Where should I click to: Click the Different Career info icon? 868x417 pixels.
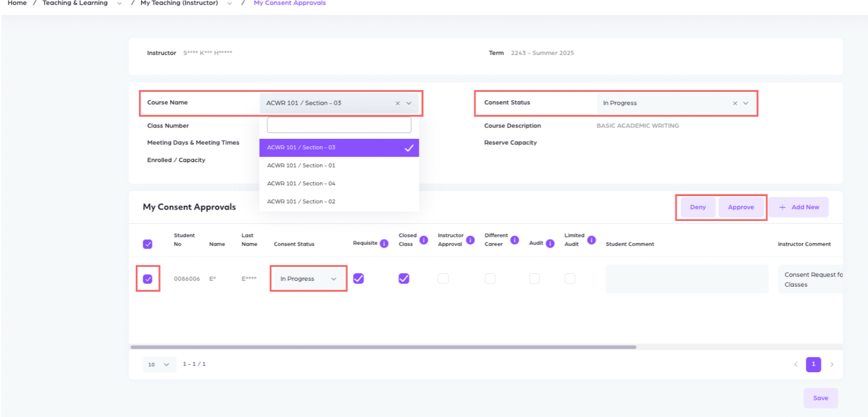[515, 240]
